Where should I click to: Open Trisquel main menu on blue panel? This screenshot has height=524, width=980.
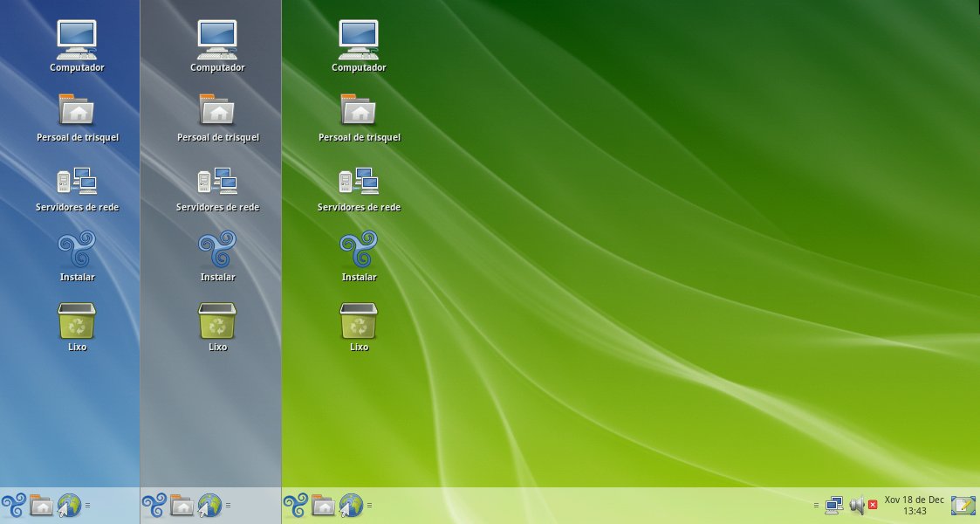tap(14, 506)
